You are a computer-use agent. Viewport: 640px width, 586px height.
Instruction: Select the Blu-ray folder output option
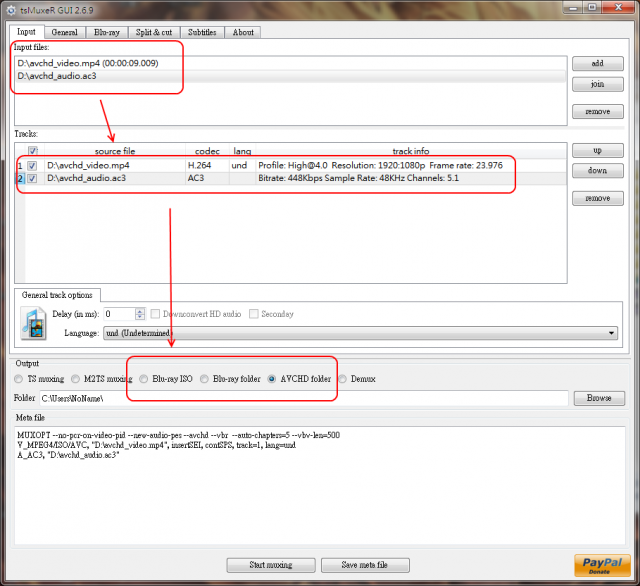tap(204, 379)
